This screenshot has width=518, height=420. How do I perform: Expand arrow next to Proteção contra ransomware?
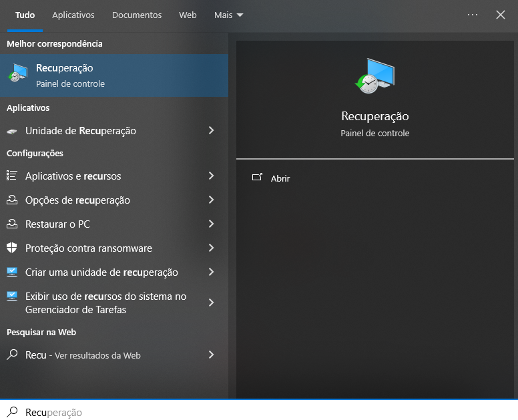tap(211, 248)
